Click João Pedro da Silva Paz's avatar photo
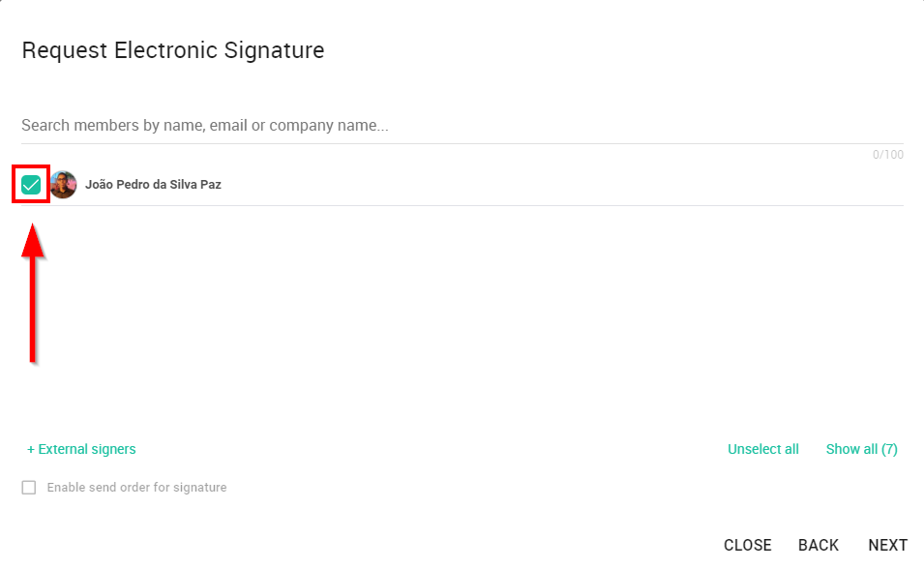 [63, 185]
